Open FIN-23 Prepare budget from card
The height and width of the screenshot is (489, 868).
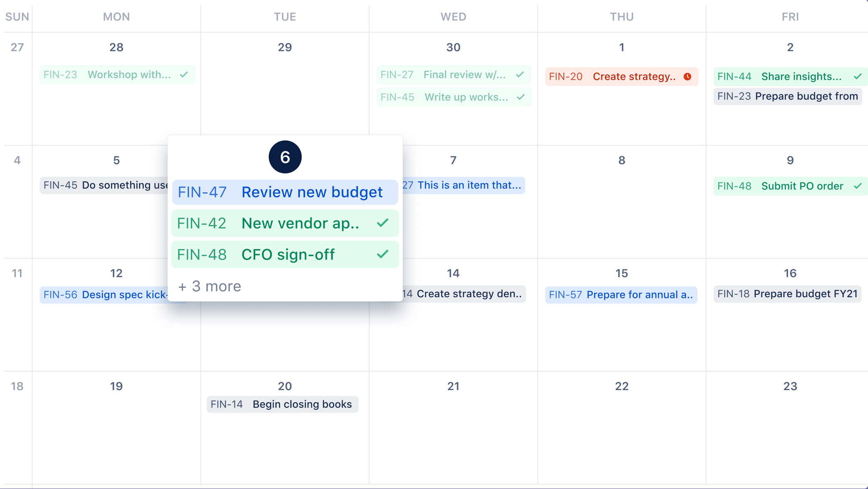click(x=788, y=96)
